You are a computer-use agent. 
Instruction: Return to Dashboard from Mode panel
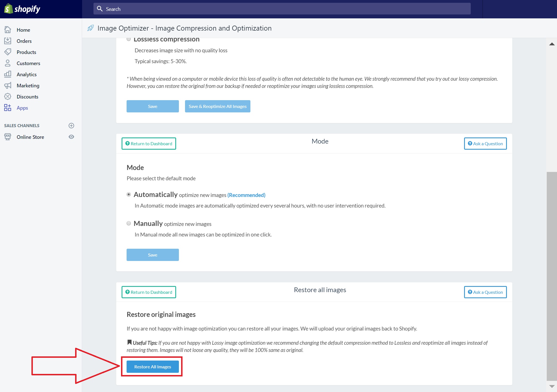tap(149, 144)
